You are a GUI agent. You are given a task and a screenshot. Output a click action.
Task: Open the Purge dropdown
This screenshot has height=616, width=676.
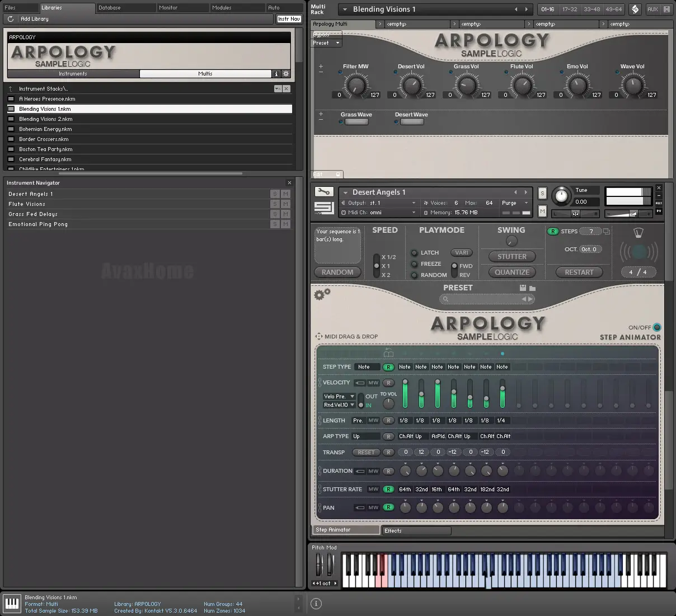[x=515, y=203]
